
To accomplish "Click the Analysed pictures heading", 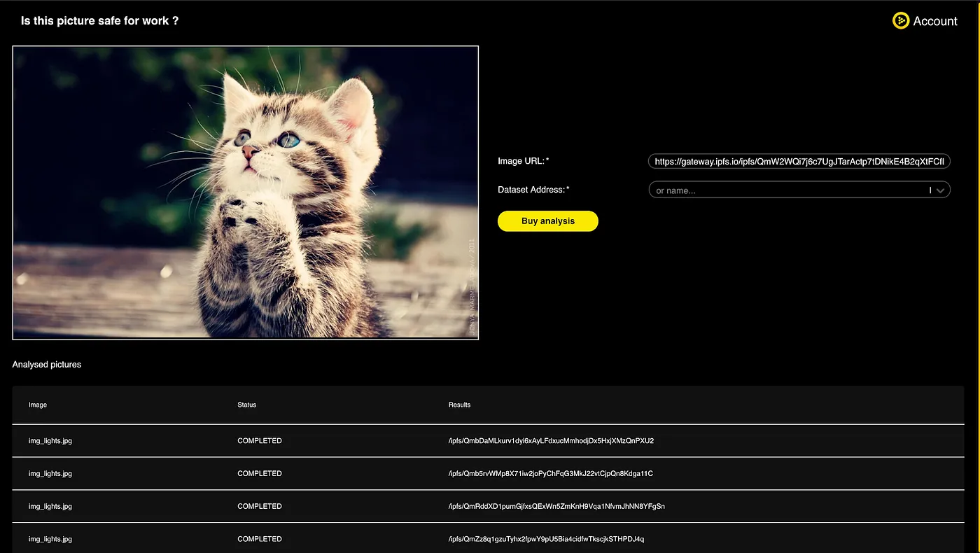I will pos(46,364).
